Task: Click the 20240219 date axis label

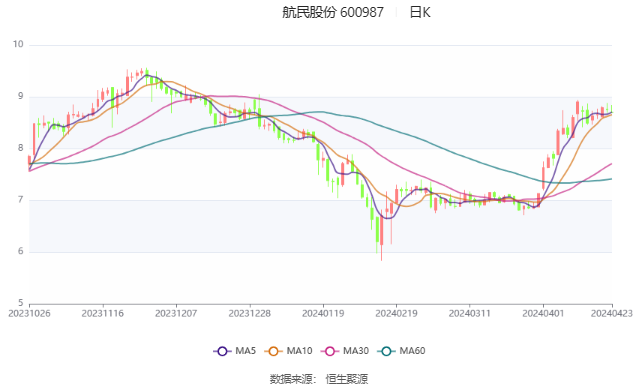Action: point(396,313)
